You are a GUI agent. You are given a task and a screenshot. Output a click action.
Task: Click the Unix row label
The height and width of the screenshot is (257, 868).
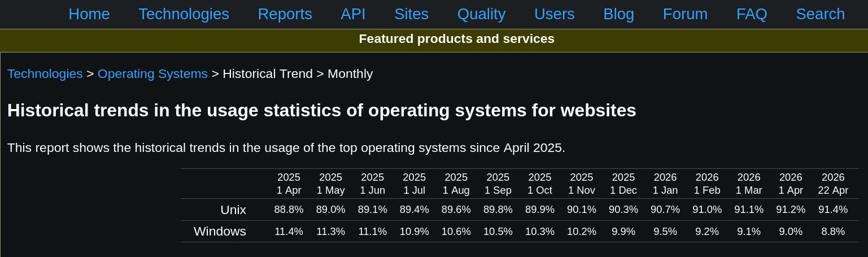[x=233, y=210]
